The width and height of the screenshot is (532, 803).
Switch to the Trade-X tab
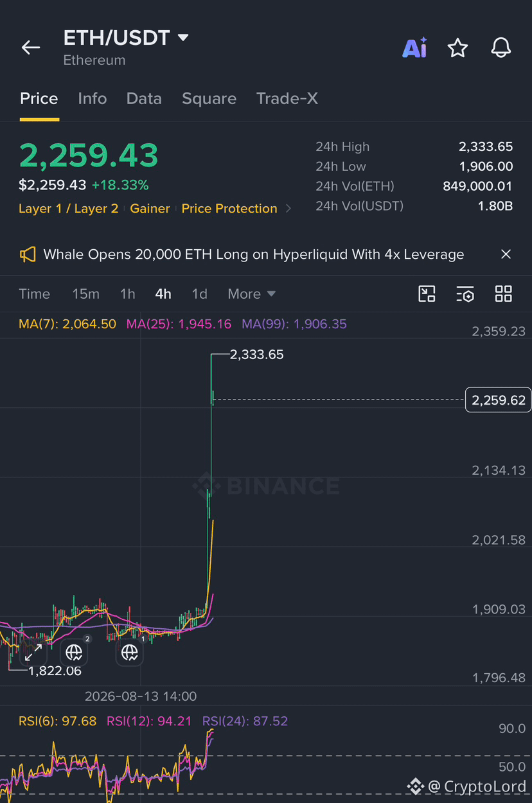[287, 98]
